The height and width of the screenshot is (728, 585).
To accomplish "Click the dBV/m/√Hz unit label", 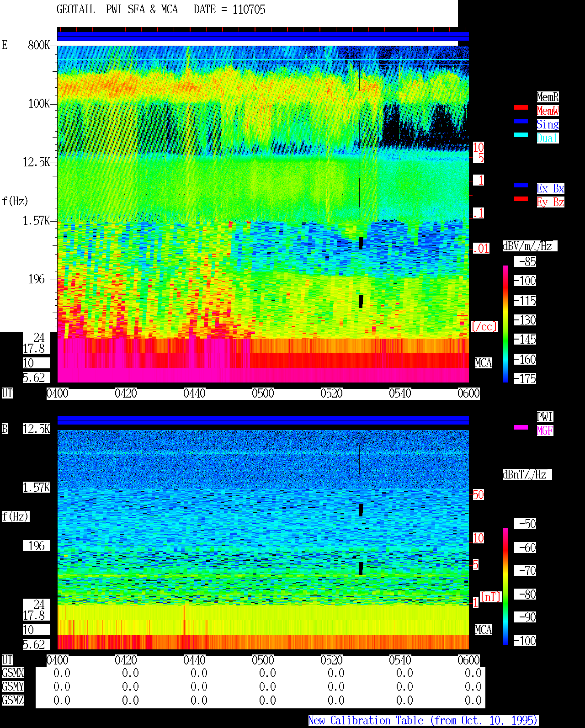I will pos(530,246).
